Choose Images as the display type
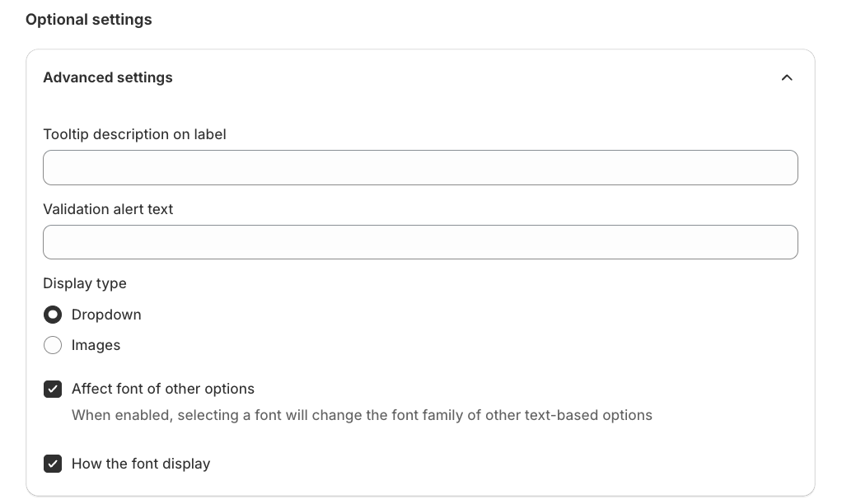This screenshot has width=842, height=504. 53,345
